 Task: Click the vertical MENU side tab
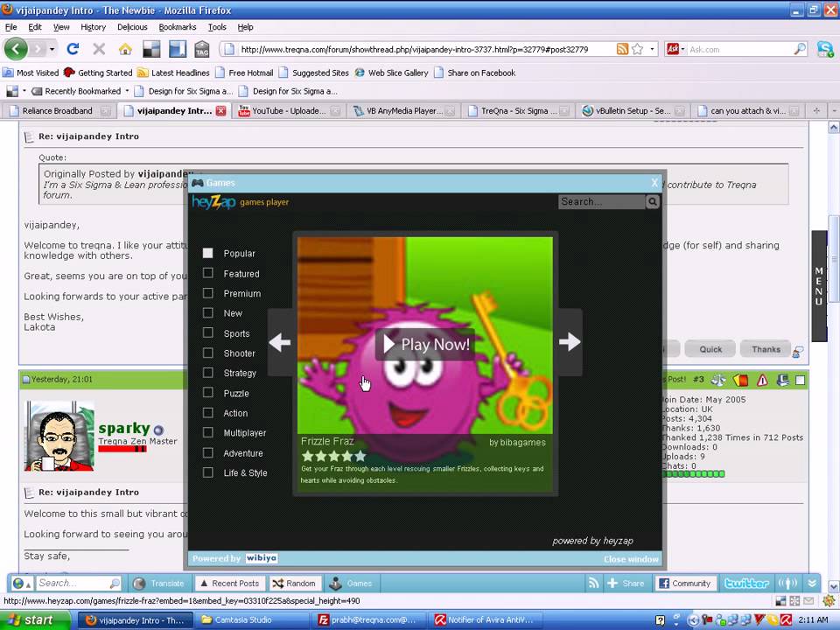pyautogui.click(x=819, y=286)
